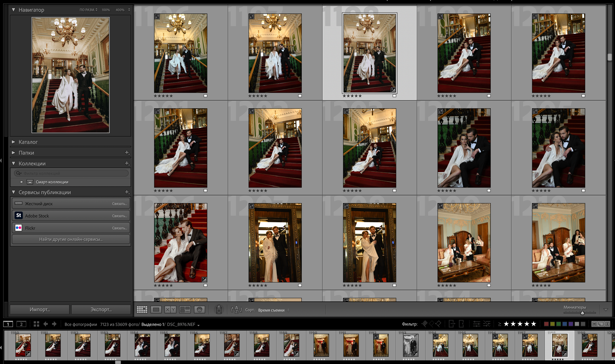
Task: Add a folder with the Папки plus icon
Action: 127,152
